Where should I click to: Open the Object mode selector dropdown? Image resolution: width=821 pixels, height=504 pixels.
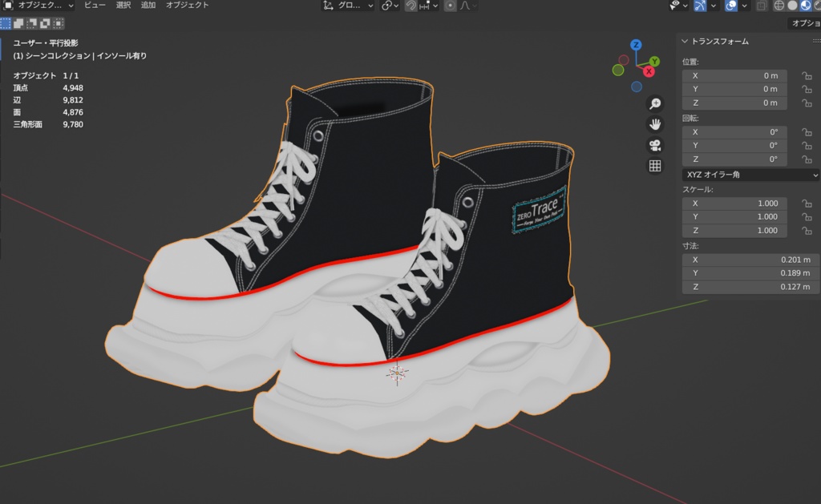[38, 6]
